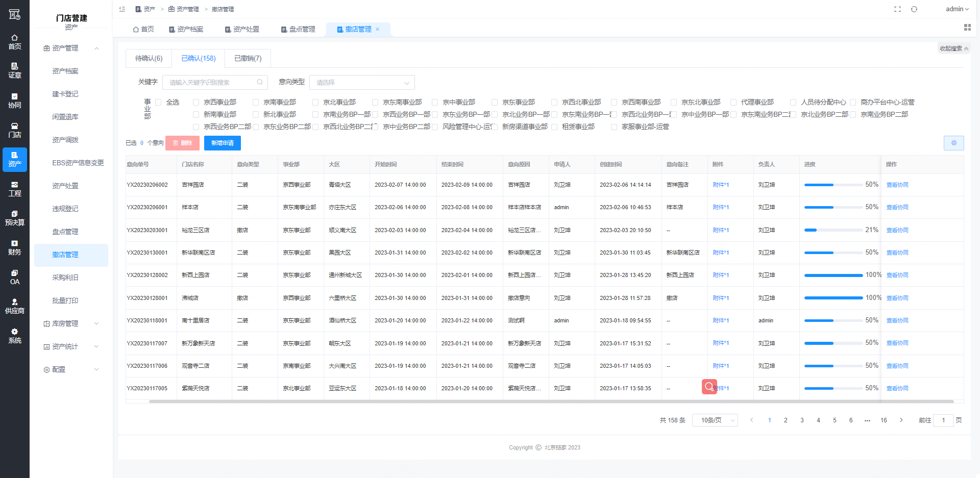This screenshot has height=478, width=980.
Task: Tick the 京西事业部 checkbox
Action: point(196,102)
